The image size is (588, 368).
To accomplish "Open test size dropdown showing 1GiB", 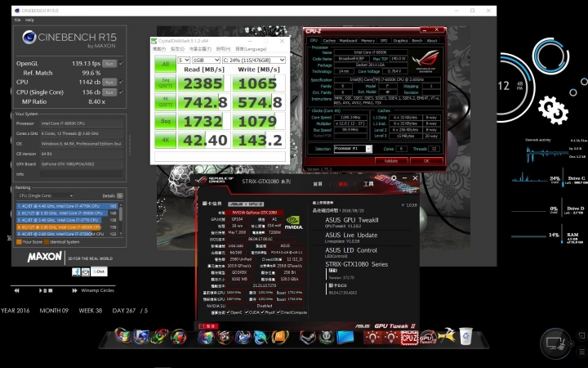I will 206,60.
